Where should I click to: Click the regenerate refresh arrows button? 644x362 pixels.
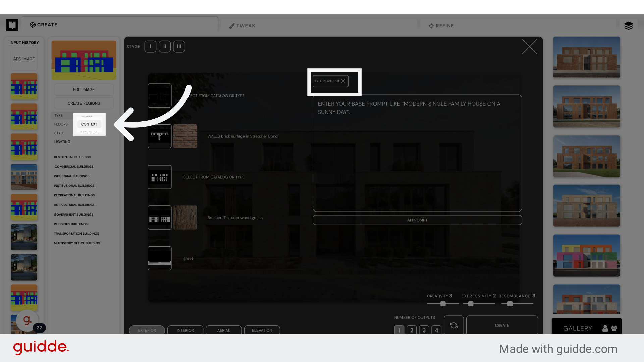[x=454, y=325]
